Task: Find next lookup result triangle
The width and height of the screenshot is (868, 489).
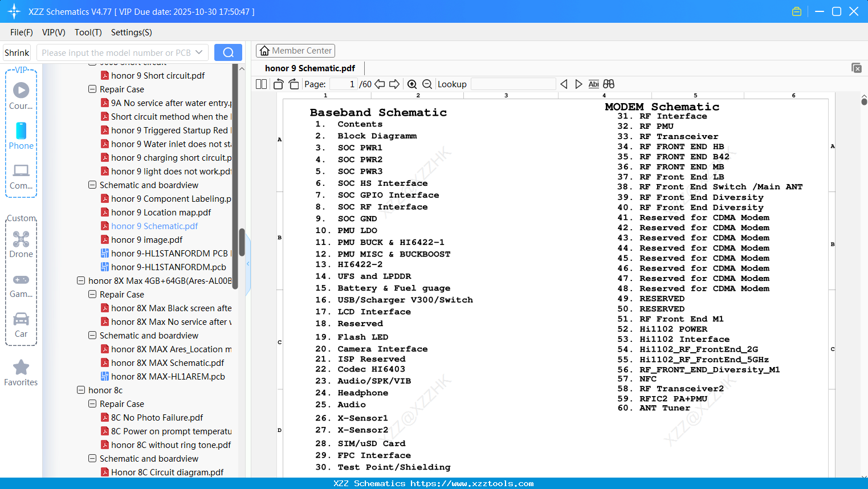Action: (x=578, y=84)
